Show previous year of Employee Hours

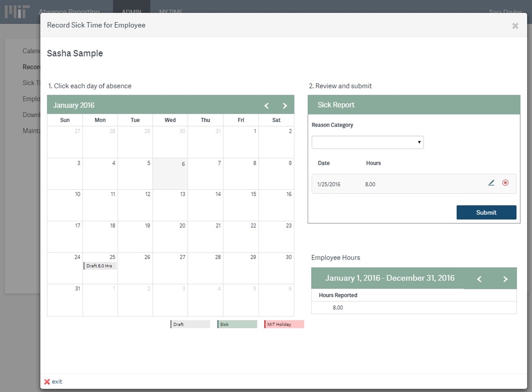[x=479, y=279]
